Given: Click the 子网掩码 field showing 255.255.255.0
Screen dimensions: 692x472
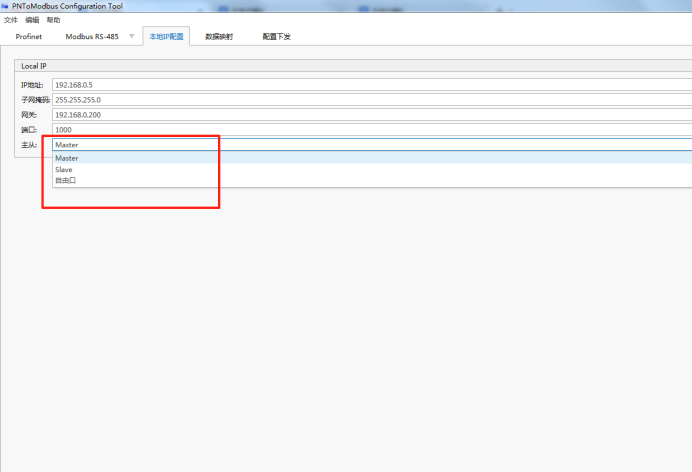Looking at the screenshot, I should [x=372, y=100].
